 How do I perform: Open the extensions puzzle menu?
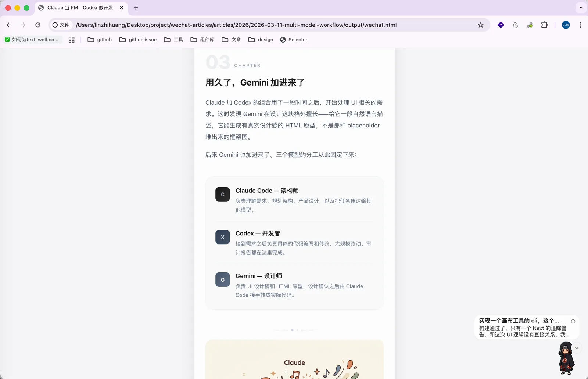(x=545, y=25)
